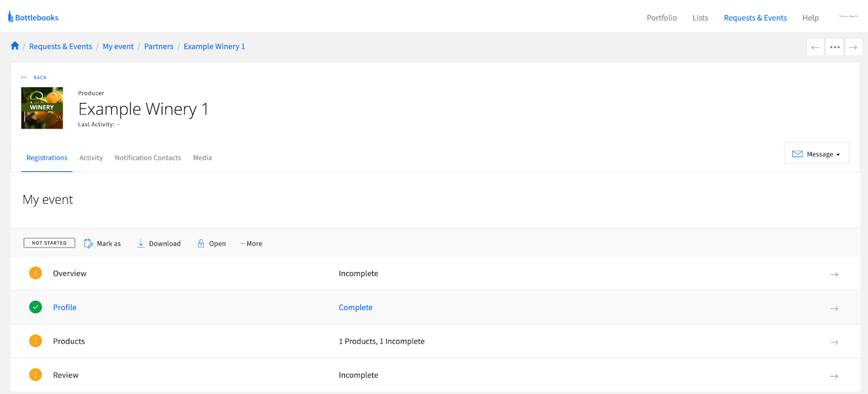
Task: Open Requests & Events in top navigation
Action: pos(755,18)
